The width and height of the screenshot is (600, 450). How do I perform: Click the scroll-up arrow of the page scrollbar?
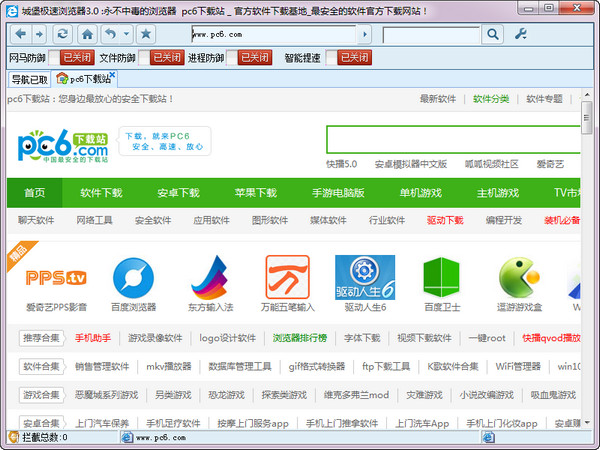click(587, 95)
